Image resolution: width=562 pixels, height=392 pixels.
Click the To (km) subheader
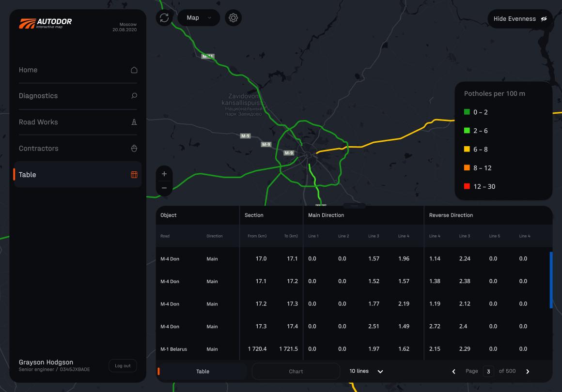pyautogui.click(x=291, y=236)
